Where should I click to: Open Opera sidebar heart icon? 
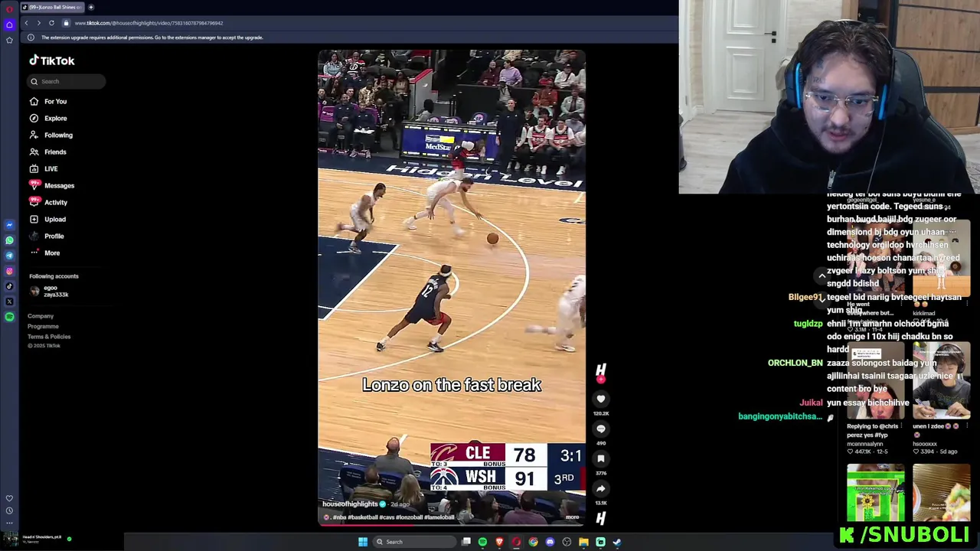[9, 498]
